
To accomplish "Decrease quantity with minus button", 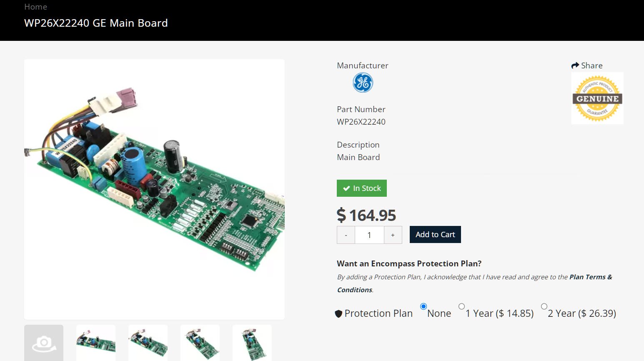I will pyautogui.click(x=346, y=235).
